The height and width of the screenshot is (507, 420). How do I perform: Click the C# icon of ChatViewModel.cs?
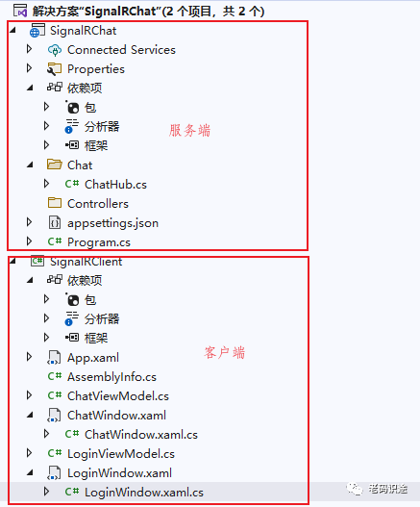[x=54, y=395]
